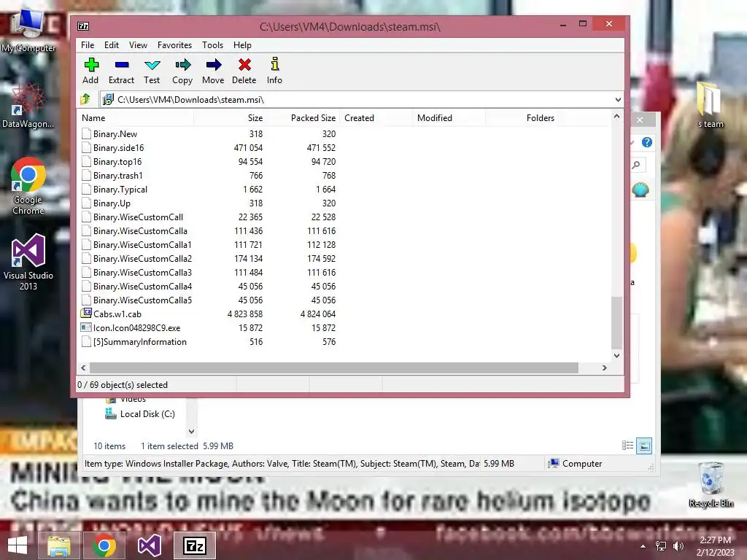Click the network tray icon
Image resolution: width=747 pixels, height=560 pixels.
click(661, 546)
